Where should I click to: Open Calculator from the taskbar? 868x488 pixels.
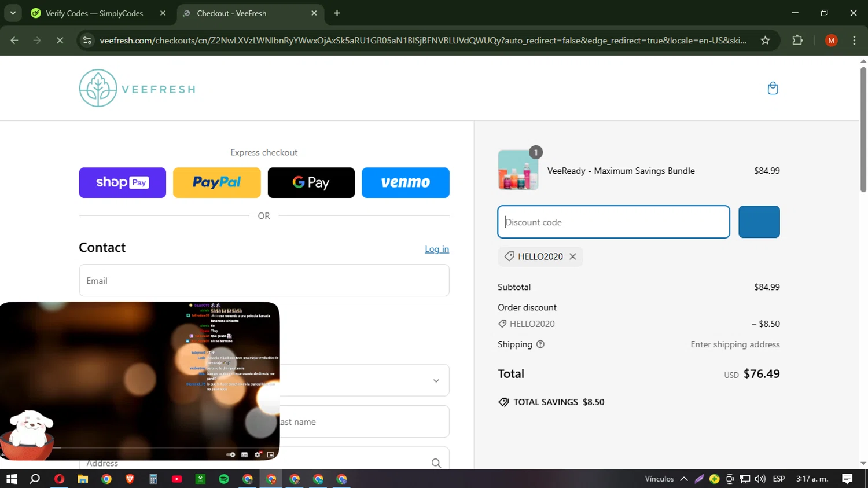[x=153, y=479]
